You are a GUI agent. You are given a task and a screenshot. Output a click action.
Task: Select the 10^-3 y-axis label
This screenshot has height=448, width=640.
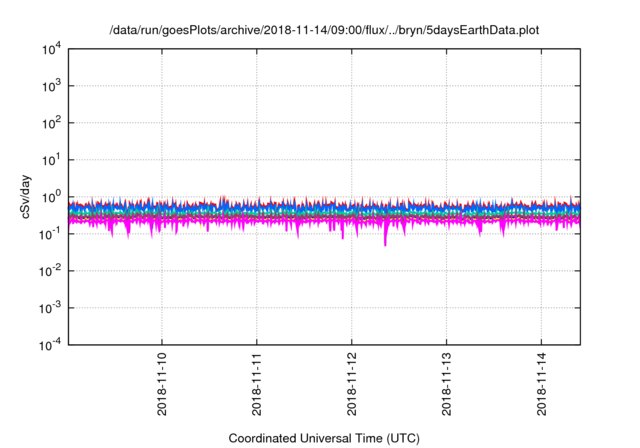[x=50, y=309]
